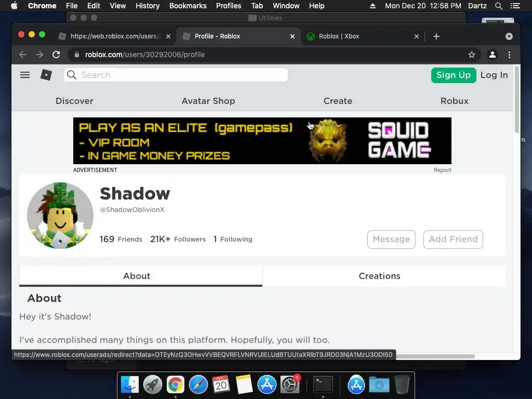Open Spotlight search in menu bar
Screen dimensions: 532x399
tap(498, 6)
